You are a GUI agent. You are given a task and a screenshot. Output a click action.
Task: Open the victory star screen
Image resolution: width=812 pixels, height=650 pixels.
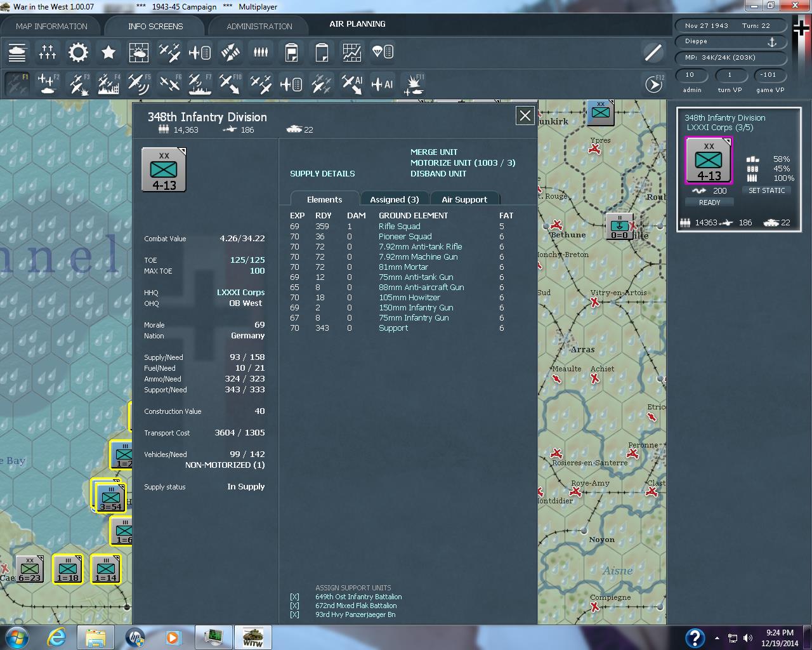108,52
